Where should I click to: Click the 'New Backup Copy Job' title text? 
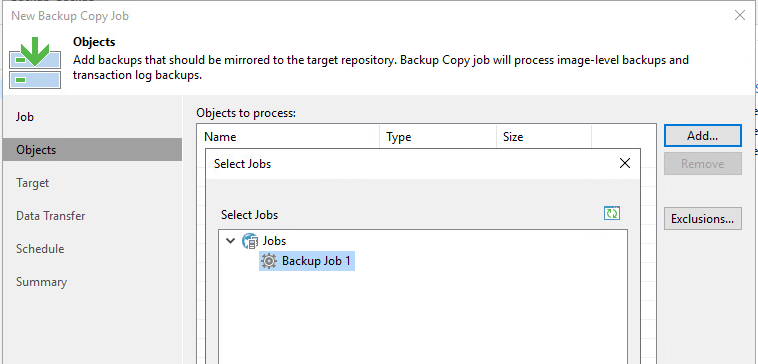click(x=70, y=16)
